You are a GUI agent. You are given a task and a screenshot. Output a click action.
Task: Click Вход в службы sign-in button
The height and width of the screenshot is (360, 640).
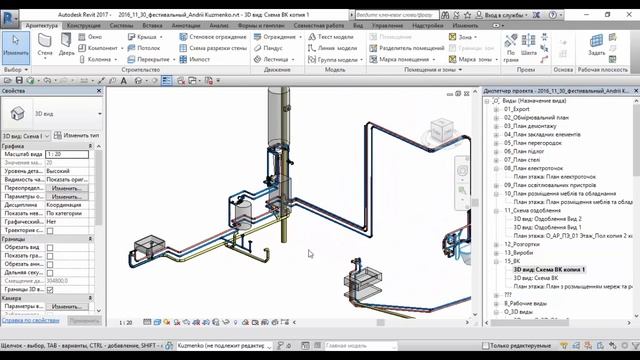[x=502, y=15]
